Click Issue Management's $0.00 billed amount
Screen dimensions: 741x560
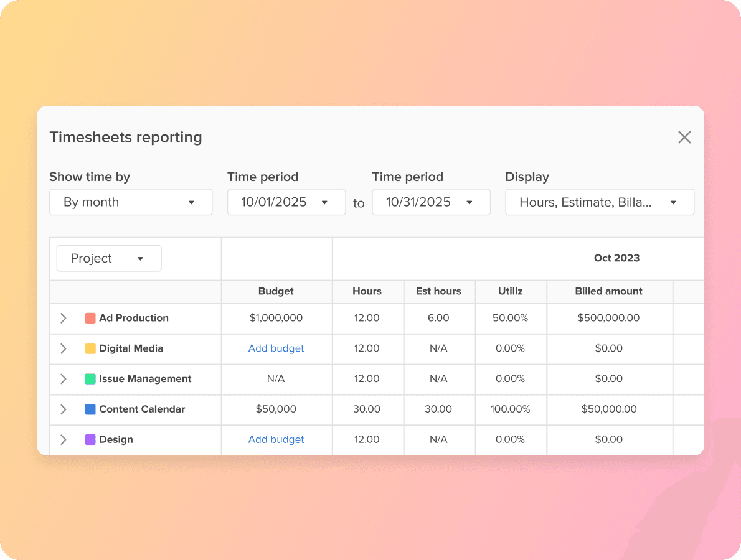pos(609,379)
